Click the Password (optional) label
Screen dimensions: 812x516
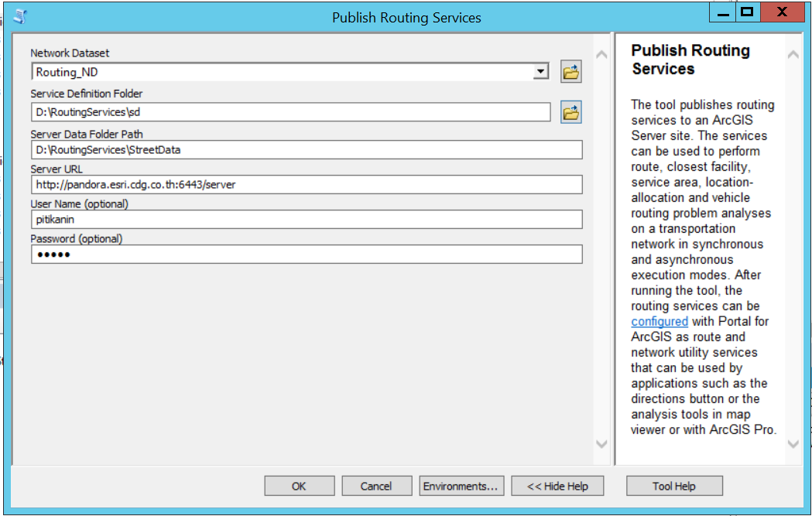[x=77, y=238]
